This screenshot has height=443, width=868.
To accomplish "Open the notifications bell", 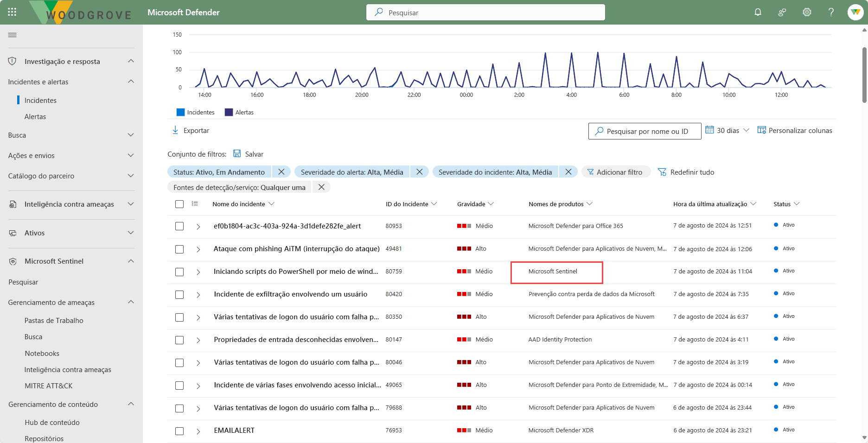I will pos(758,12).
